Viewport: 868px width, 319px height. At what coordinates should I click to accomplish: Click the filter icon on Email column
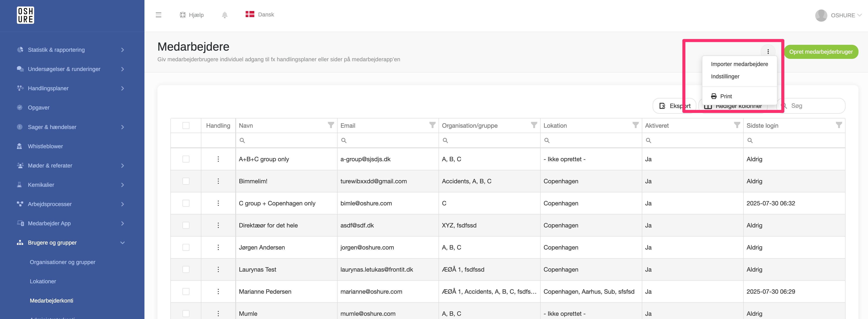pyautogui.click(x=432, y=125)
